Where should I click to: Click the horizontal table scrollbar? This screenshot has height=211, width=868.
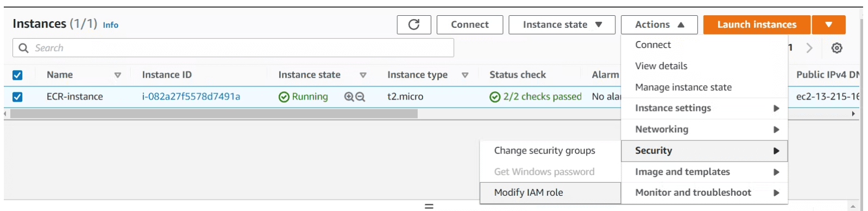pos(214,114)
